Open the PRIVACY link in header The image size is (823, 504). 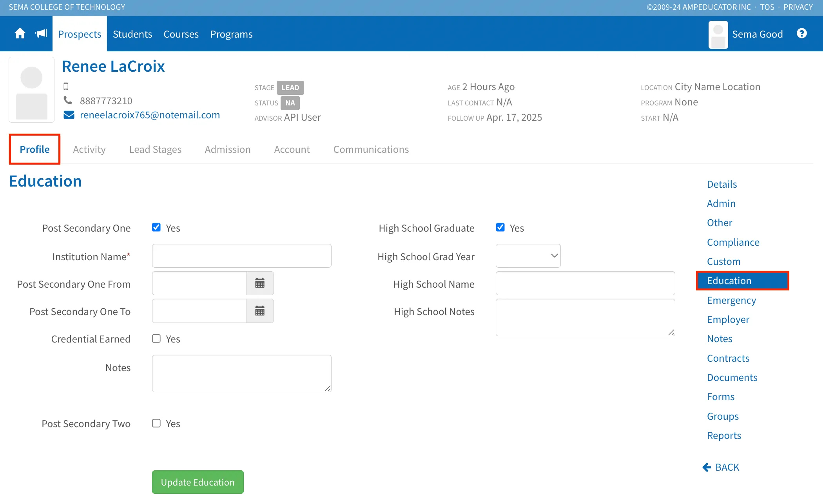[798, 7]
